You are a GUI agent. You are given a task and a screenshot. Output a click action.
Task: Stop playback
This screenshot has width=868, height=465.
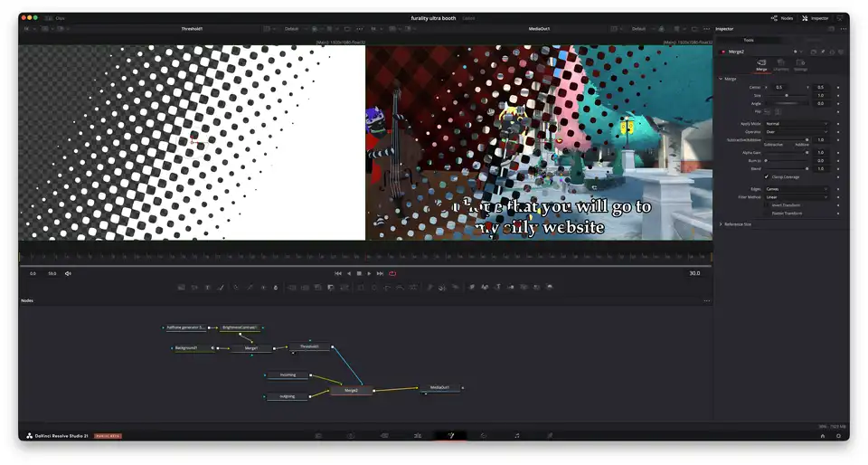click(359, 273)
